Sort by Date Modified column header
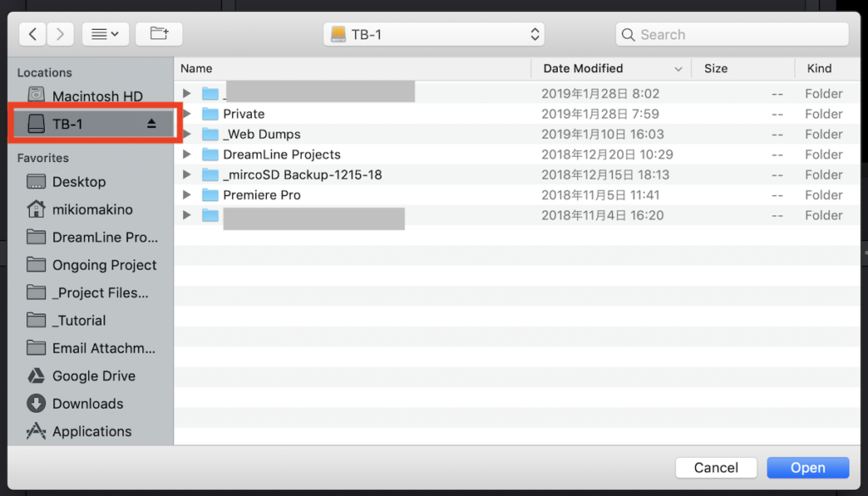 [611, 68]
